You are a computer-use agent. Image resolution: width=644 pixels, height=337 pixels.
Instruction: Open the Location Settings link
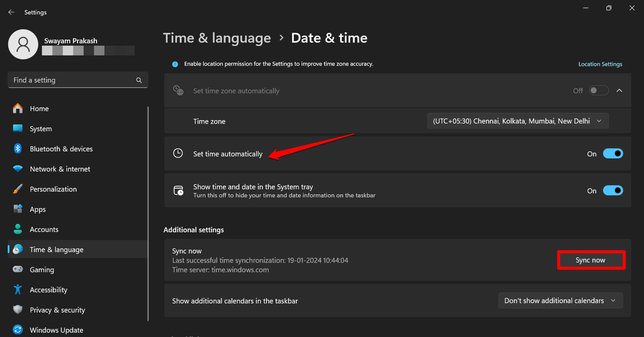pyautogui.click(x=600, y=64)
